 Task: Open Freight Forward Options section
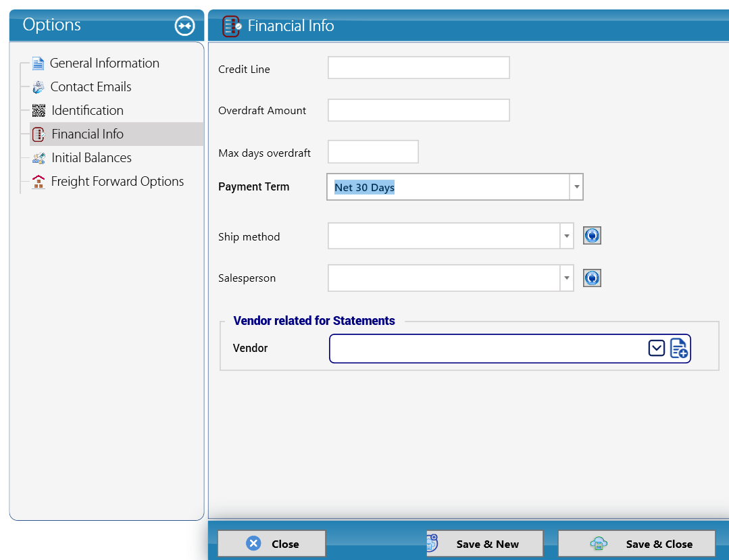coord(118,182)
